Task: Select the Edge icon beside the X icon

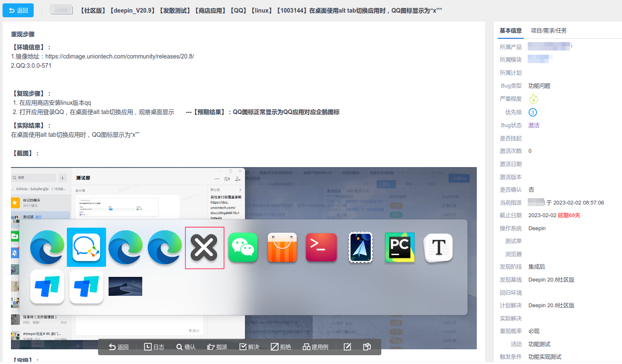Action: point(165,247)
